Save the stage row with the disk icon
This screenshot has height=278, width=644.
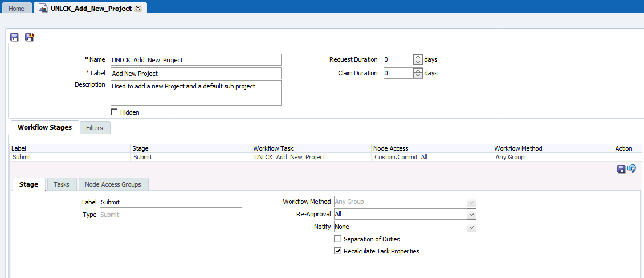pyautogui.click(x=621, y=169)
